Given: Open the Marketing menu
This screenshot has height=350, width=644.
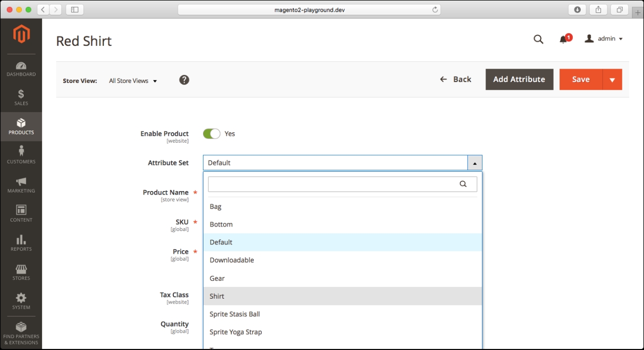Looking at the screenshot, I should (x=21, y=185).
